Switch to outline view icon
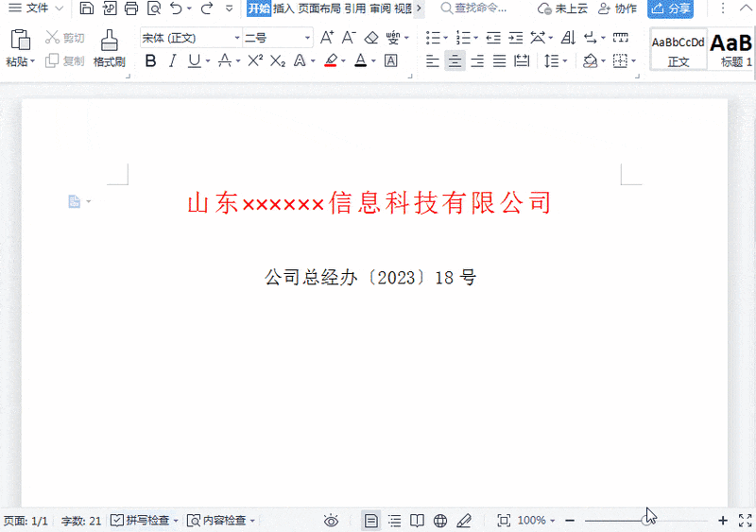Screen dimensions: 756x532 point(394,521)
